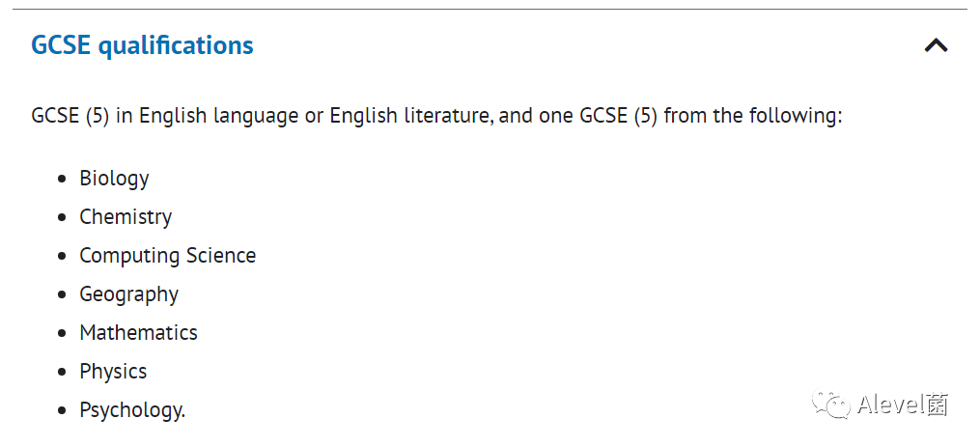Click the bullet point beside Computing Science
Image resolution: width=980 pixels, height=447 pixels.
(61, 257)
